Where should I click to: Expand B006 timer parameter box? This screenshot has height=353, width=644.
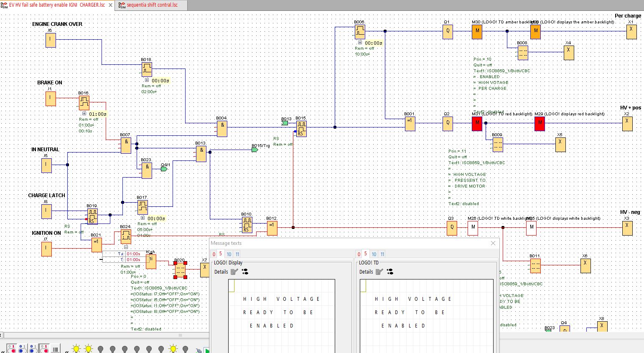[x=360, y=43]
